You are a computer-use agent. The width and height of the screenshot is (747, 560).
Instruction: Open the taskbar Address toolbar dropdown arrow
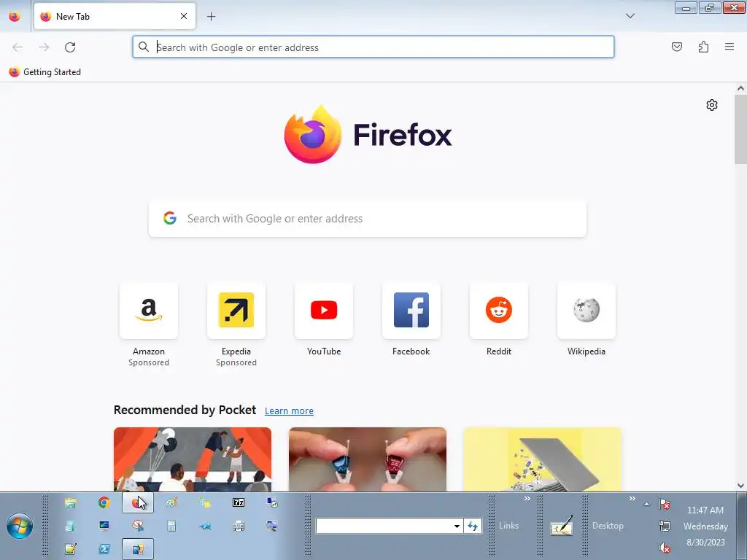click(x=457, y=526)
